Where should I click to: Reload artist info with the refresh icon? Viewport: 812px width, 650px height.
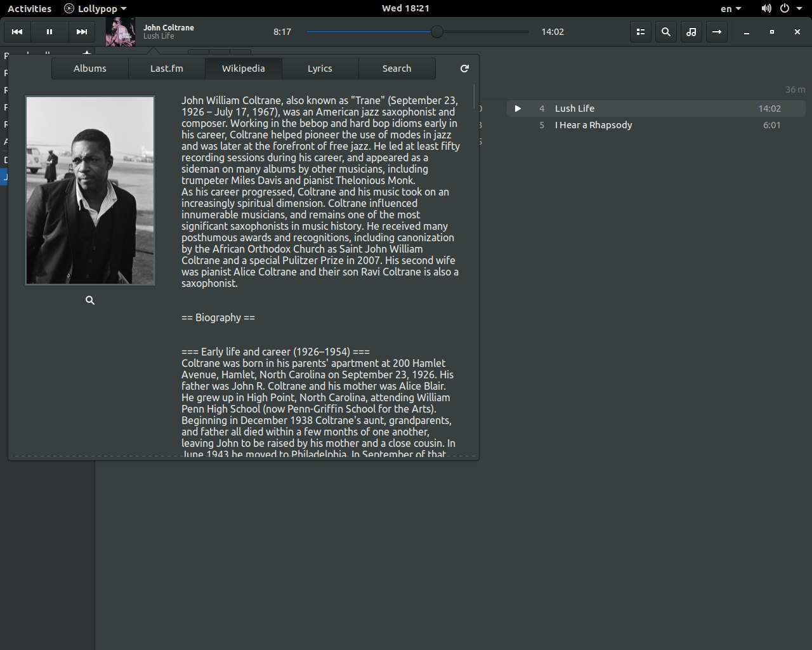click(464, 69)
